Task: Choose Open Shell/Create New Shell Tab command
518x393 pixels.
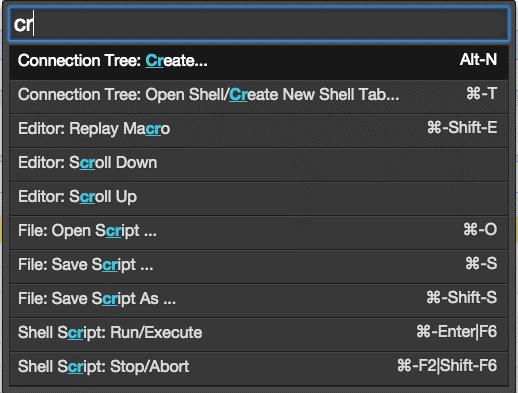Action: (x=259, y=96)
